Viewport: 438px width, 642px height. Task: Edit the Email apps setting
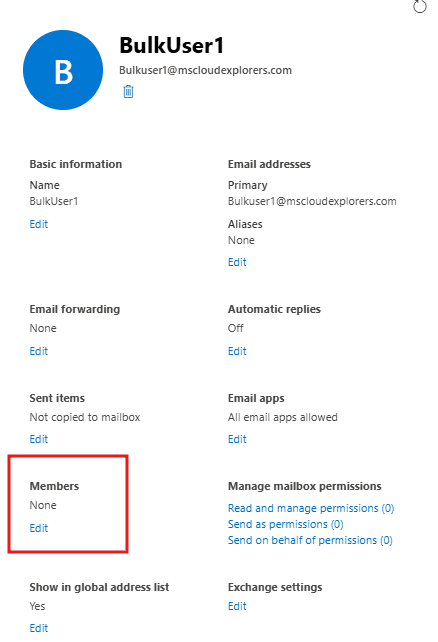[237, 439]
